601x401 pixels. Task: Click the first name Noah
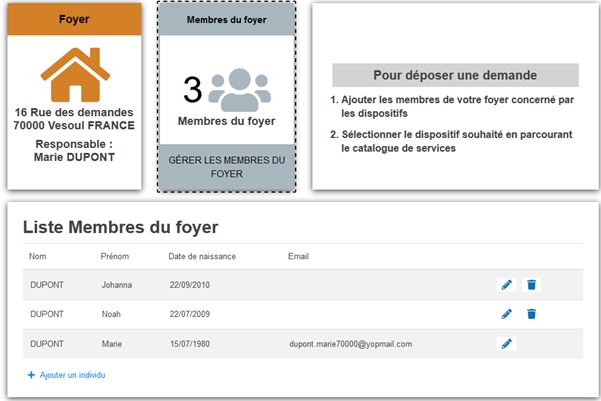tap(111, 314)
